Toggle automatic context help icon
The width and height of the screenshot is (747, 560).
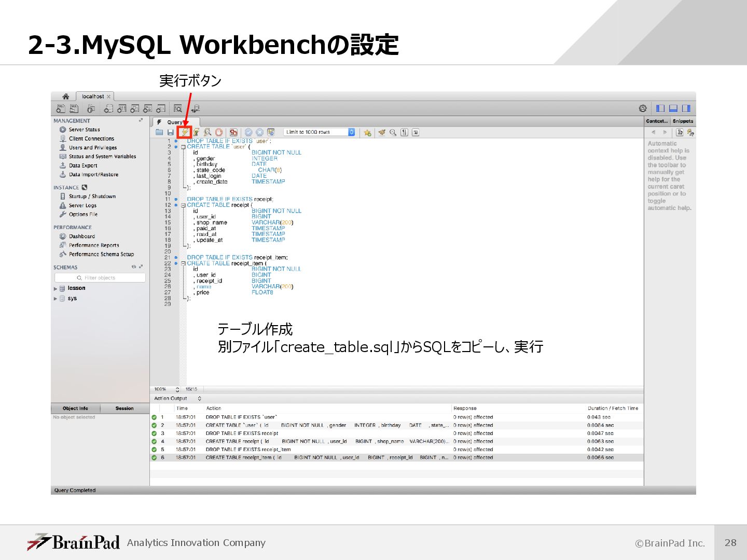[x=680, y=132]
